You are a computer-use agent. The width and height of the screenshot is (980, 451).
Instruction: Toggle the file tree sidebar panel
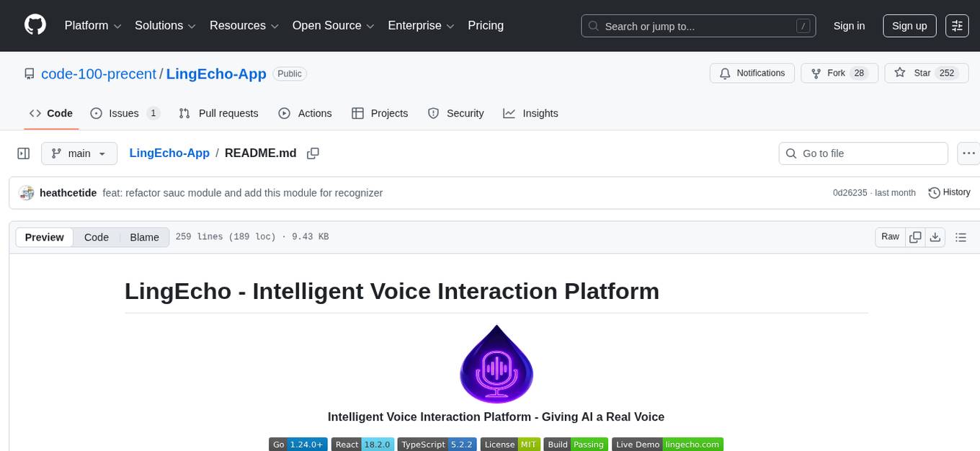click(x=23, y=153)
